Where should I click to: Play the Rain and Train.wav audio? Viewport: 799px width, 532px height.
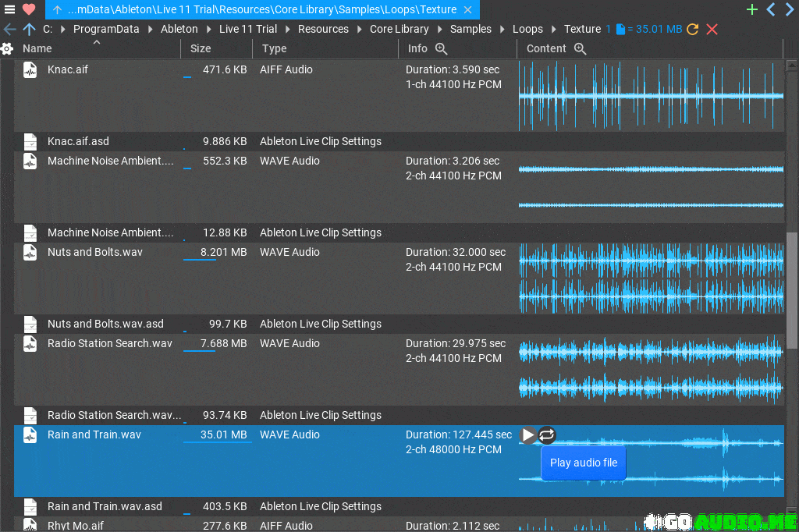click(x=528, y=435)
